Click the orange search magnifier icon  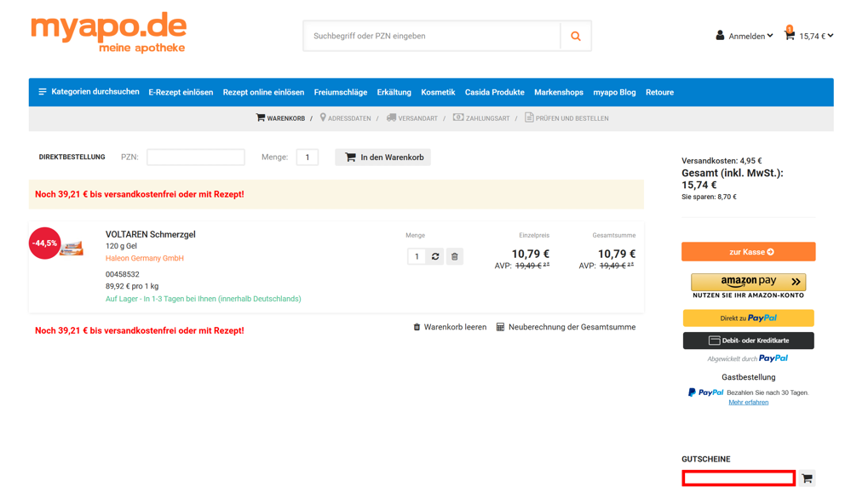click(575, 37)
